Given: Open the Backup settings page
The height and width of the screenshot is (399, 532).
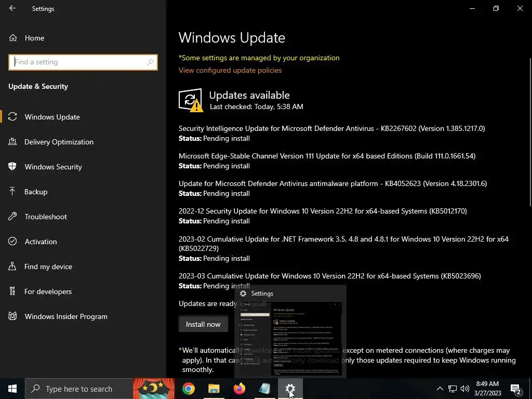Looking at the screenshot, I should (x=36, y=192).
